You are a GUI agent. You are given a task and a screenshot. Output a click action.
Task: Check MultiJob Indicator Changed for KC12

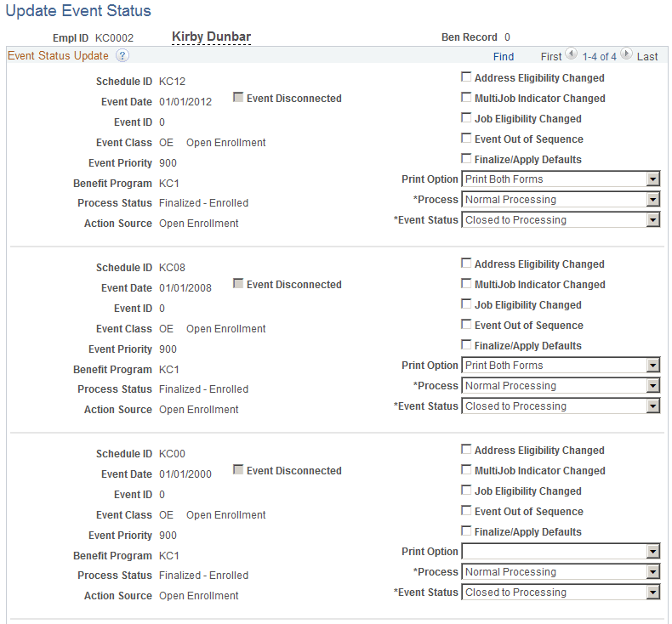point(466,97)
